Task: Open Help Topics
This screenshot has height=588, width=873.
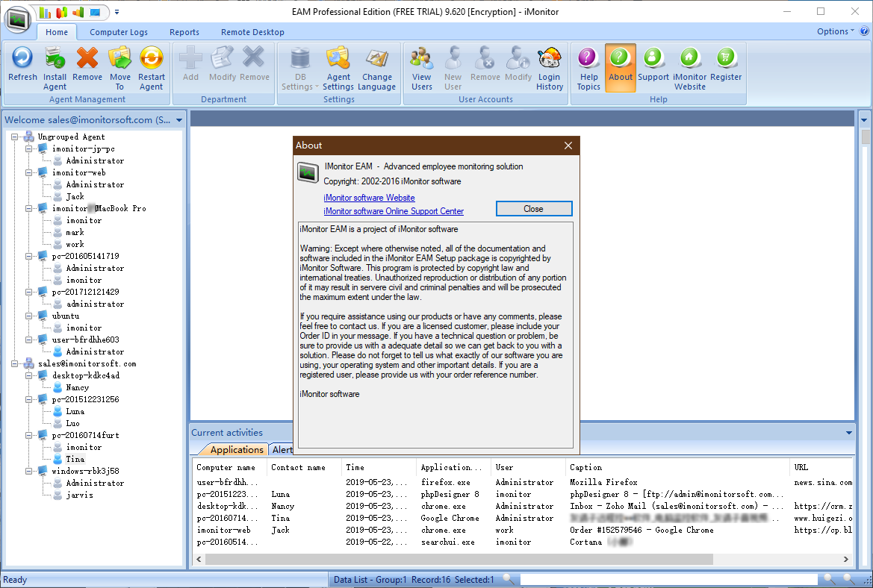Action: pos(588,69)
